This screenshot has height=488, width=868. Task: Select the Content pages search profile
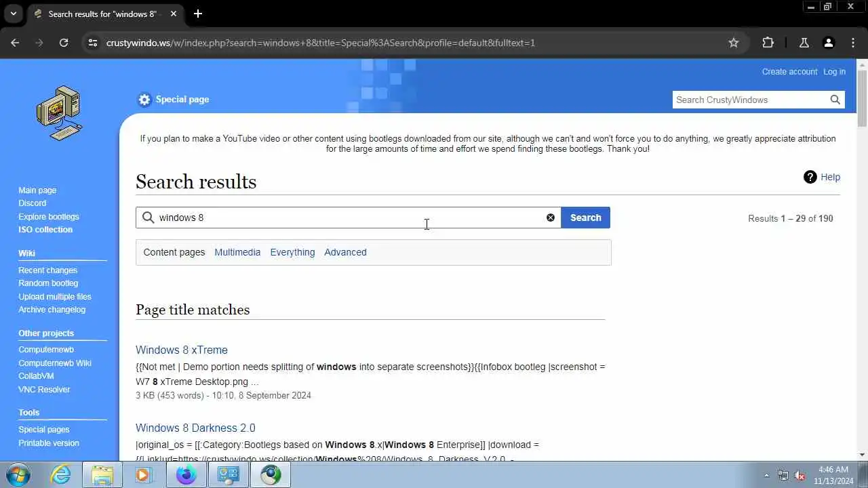click(174, 252)
